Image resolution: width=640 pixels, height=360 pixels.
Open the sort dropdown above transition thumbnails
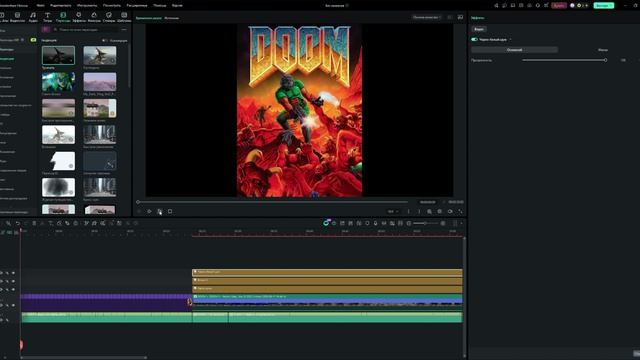click(115, 40)
